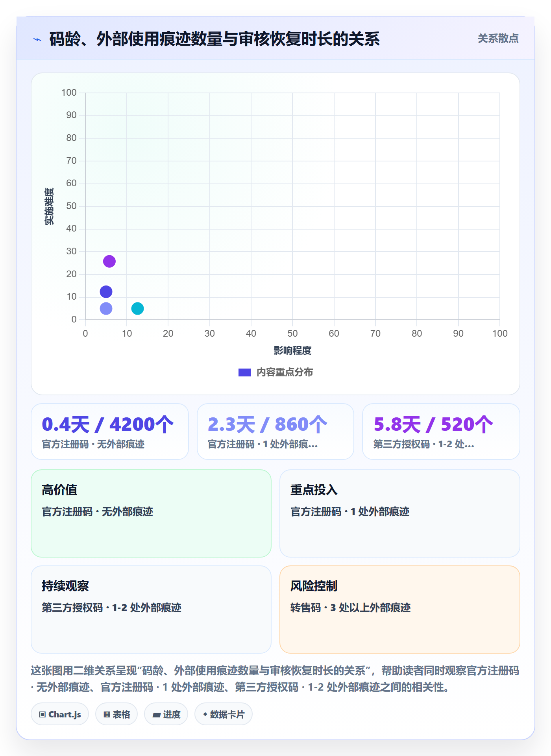Click the lightning bolt icon beside the title
The height and width of the screenshot is (756, 551).
click(x=37, y=39)
